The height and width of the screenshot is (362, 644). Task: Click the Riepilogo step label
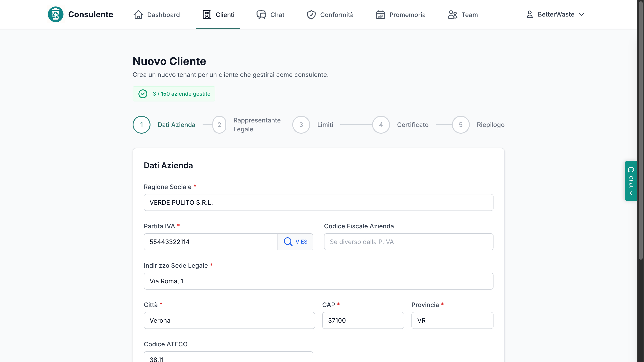tap(491, 125)
